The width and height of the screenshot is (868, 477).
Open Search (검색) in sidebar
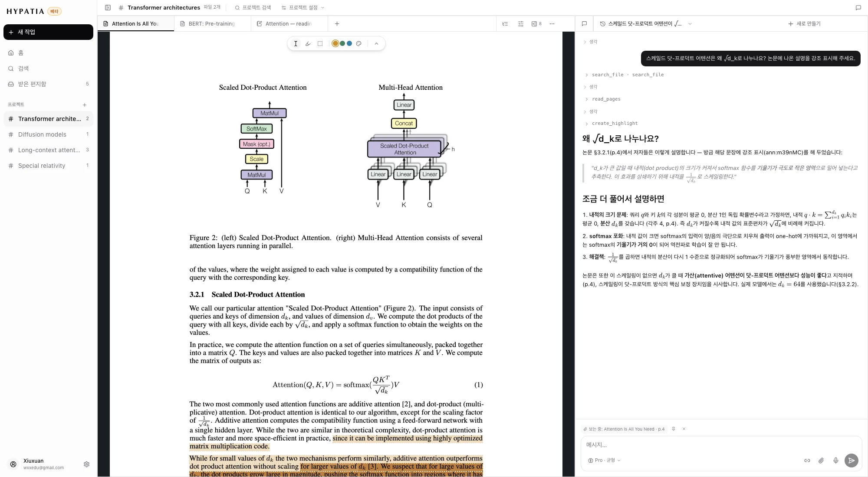point(48,69)
